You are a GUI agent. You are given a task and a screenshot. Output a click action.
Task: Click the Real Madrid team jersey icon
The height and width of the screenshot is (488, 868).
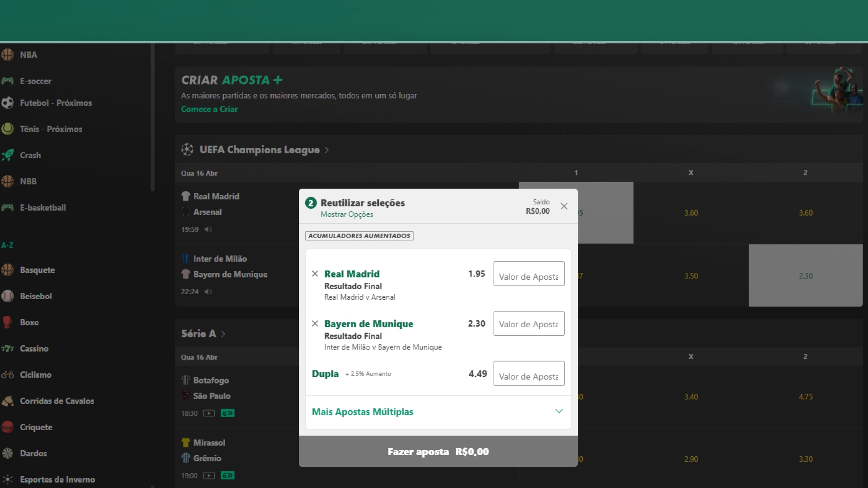185,196
